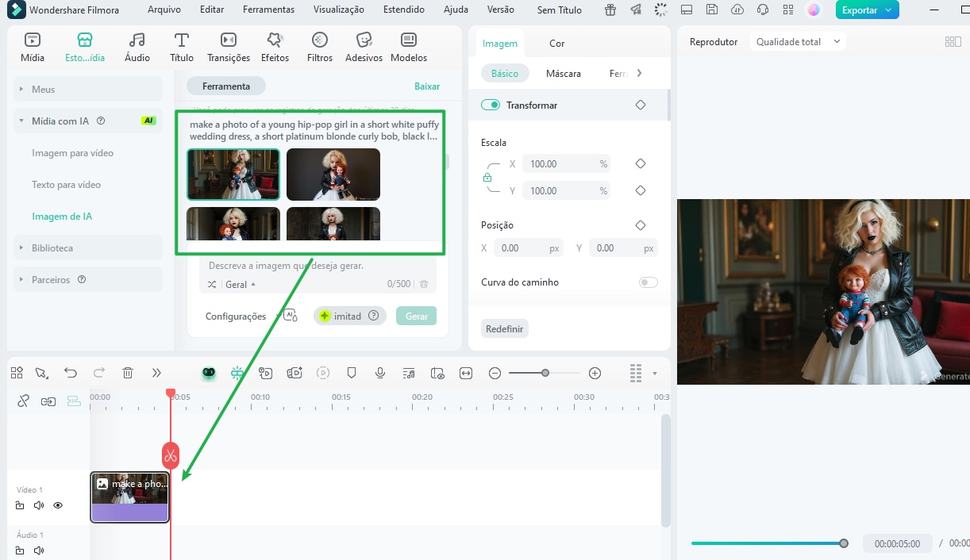
Task: Open the Adesivos stickers panel
Action: click(x=364, y=48)
